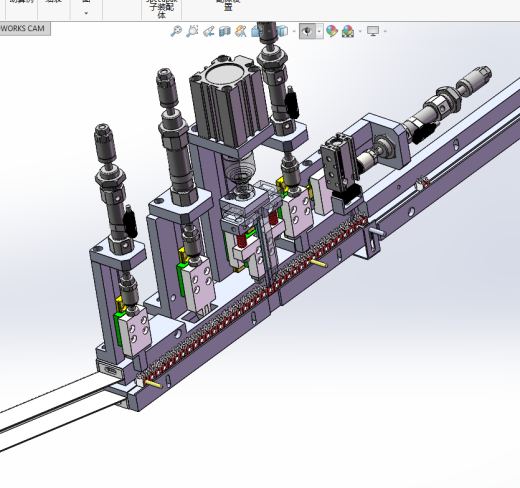This screenshot has height=488, width=520.
Task: Expand the ribbon dropdown arrow left of Speedpak
Action: 86,13
